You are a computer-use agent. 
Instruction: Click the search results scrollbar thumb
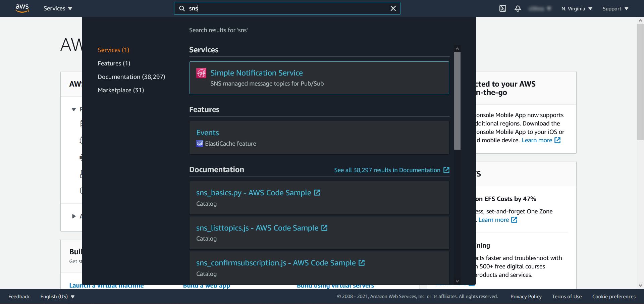coord(457,101)
